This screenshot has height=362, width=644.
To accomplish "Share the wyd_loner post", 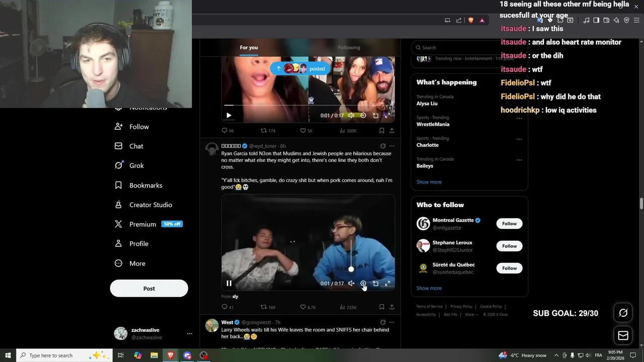I will coord(392,307).
